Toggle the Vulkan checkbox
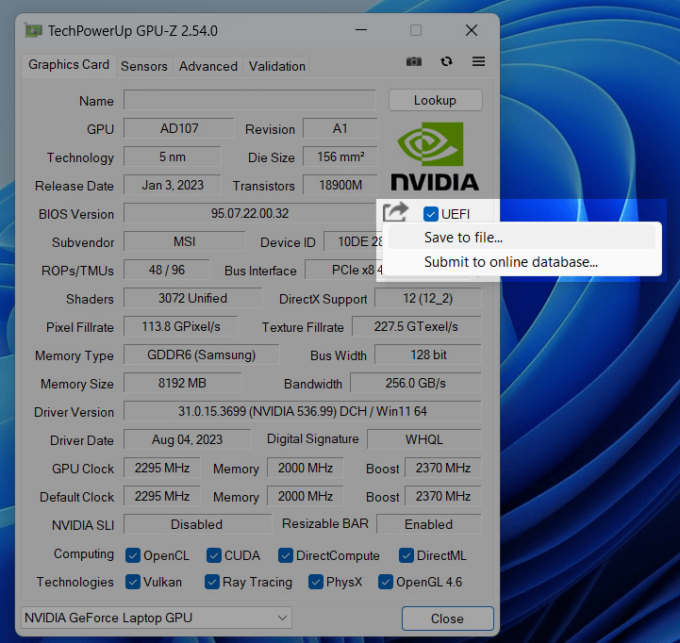The width and height of the screenshot is (680, 643). coord(133,582)
